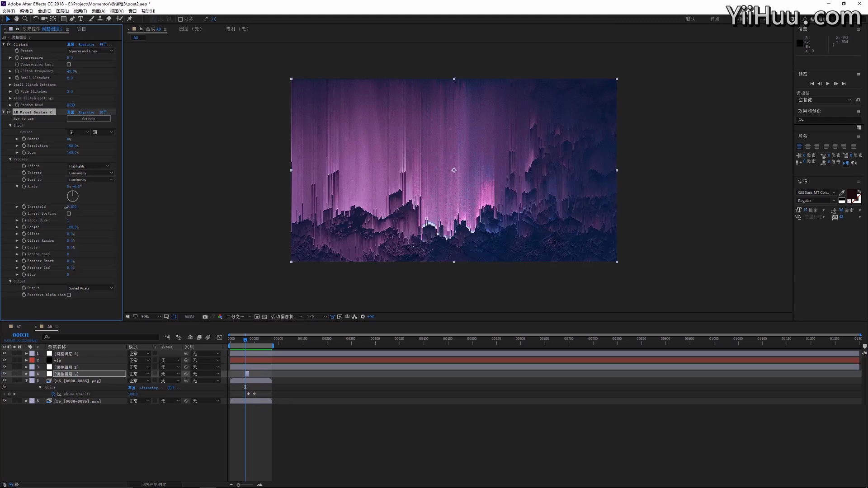Open the Affect Highlights dropdown
This screenshot has width=868, height=488.
click(89, 166)
